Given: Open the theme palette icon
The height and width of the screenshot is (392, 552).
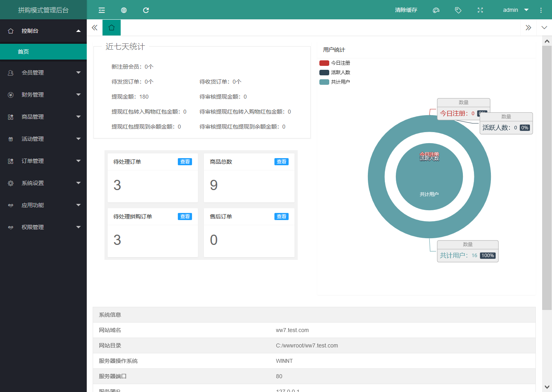Looking at the screenshot, I should tap(436, 10).
